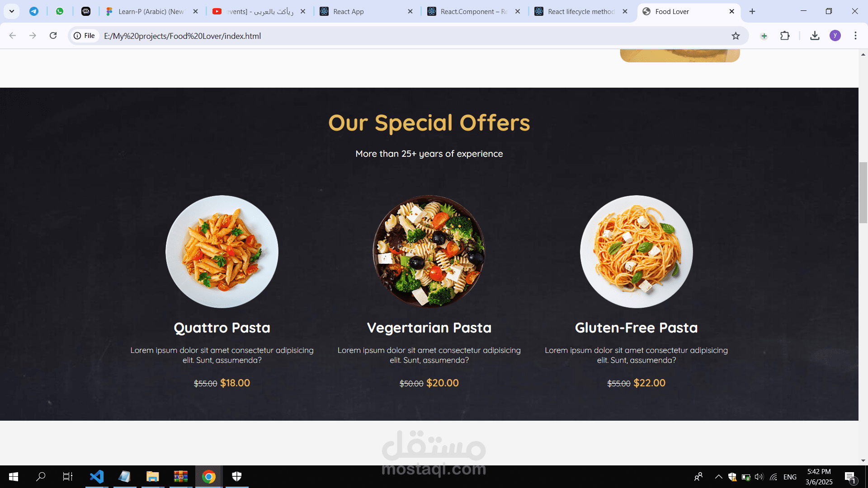
Task: Expand the tab search dropdown arrow
Action: [12, 11]
